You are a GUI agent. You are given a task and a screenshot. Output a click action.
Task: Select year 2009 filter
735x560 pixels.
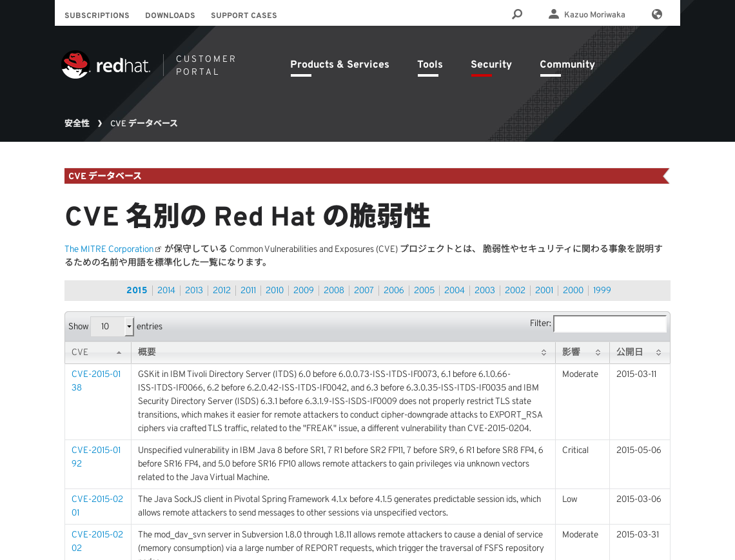pyautogui.click(x=304, y=290)
